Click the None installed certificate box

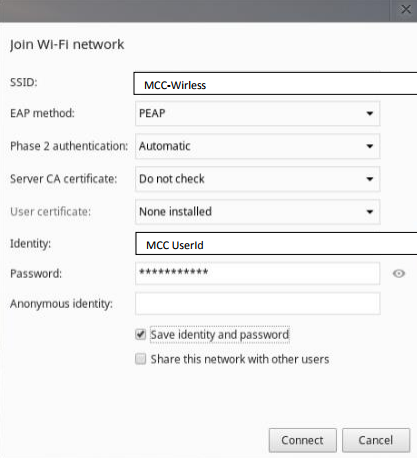(x=257, y=212)
